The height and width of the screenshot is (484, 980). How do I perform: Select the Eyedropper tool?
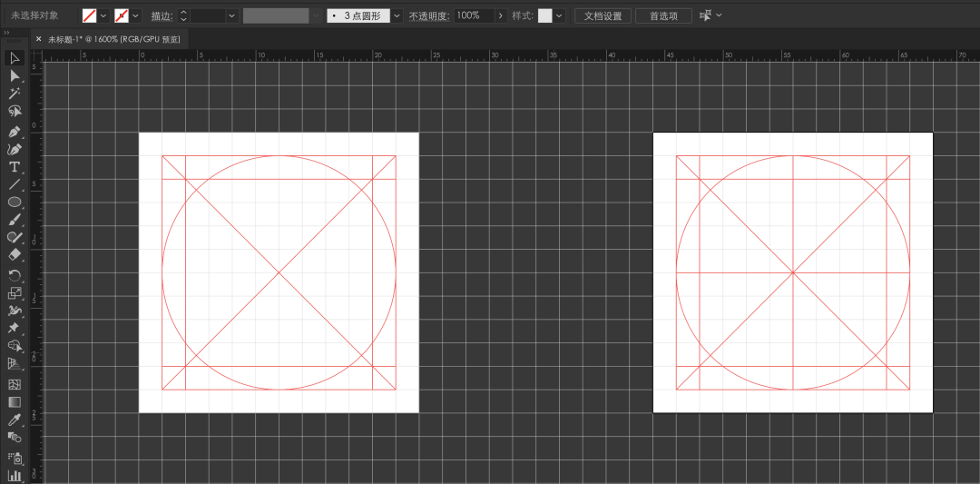[x=15, y=419]
